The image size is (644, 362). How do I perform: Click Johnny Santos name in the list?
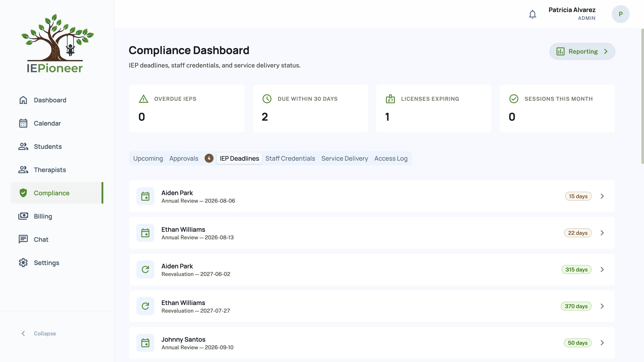183,339
